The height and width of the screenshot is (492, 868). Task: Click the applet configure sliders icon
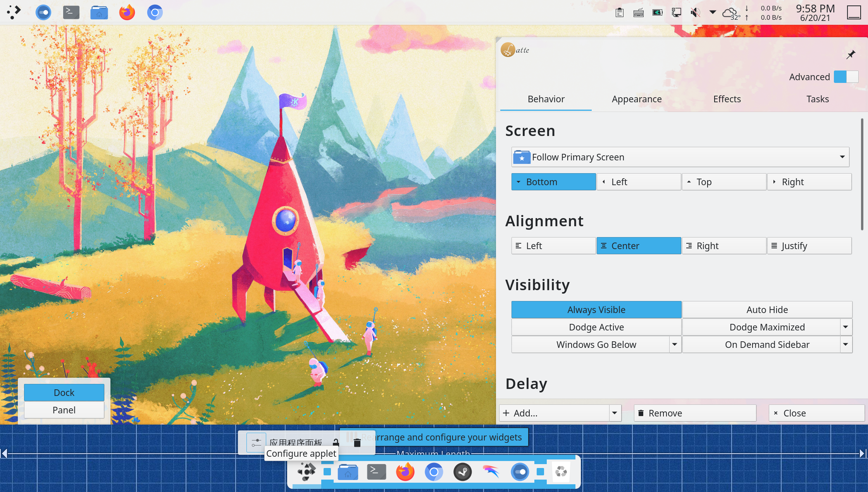pyautogui.click(x=256, y=442)
